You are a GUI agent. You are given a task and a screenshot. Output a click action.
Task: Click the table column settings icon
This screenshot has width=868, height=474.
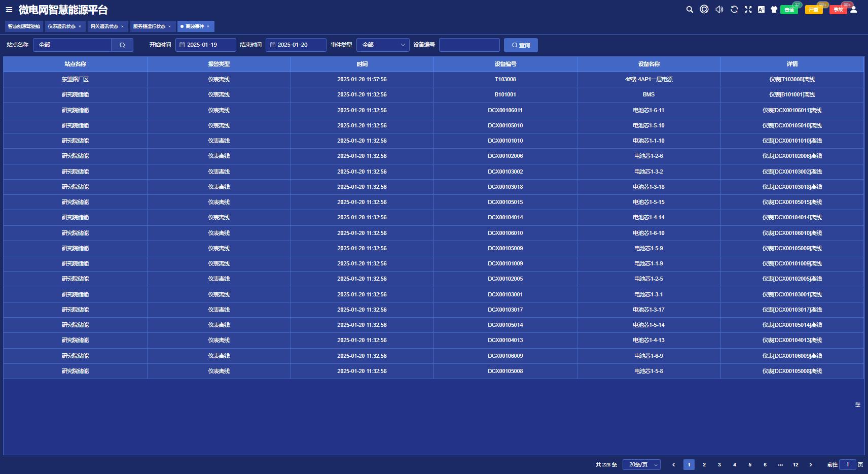pos(857,404)
